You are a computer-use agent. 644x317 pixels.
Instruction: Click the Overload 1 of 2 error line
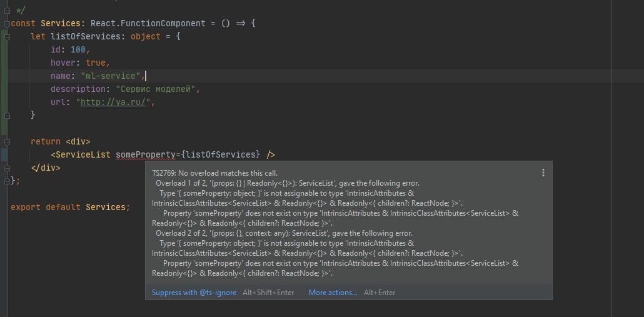click(288, 183)
